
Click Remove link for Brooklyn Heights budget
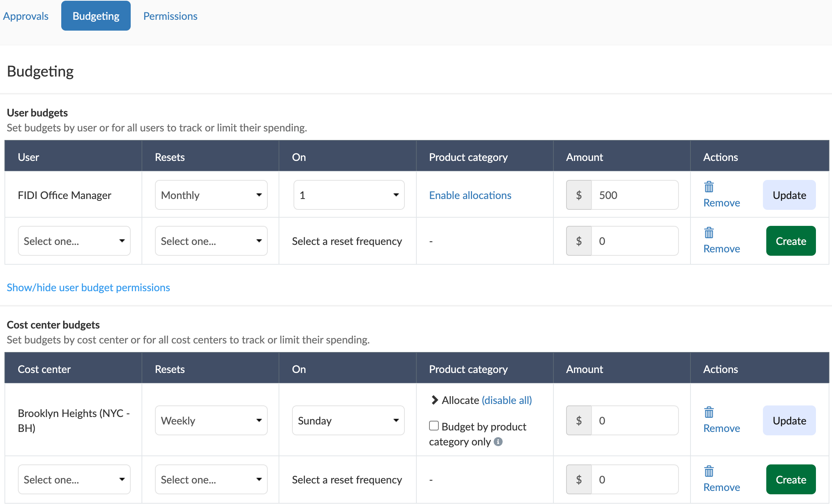[x=721, y=428]
